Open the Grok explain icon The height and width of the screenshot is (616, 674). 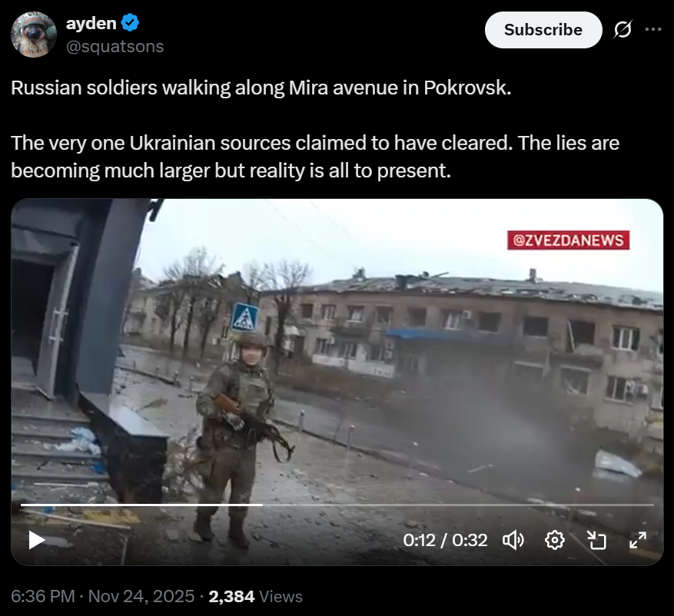(x=623, y=30)
